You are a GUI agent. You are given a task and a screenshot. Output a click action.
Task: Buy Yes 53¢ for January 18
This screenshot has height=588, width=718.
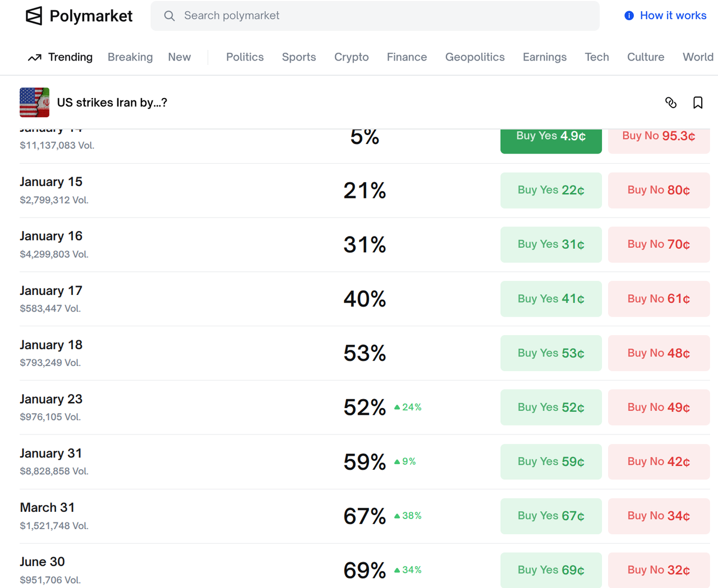pyautogui.click(x=551, y=353)
